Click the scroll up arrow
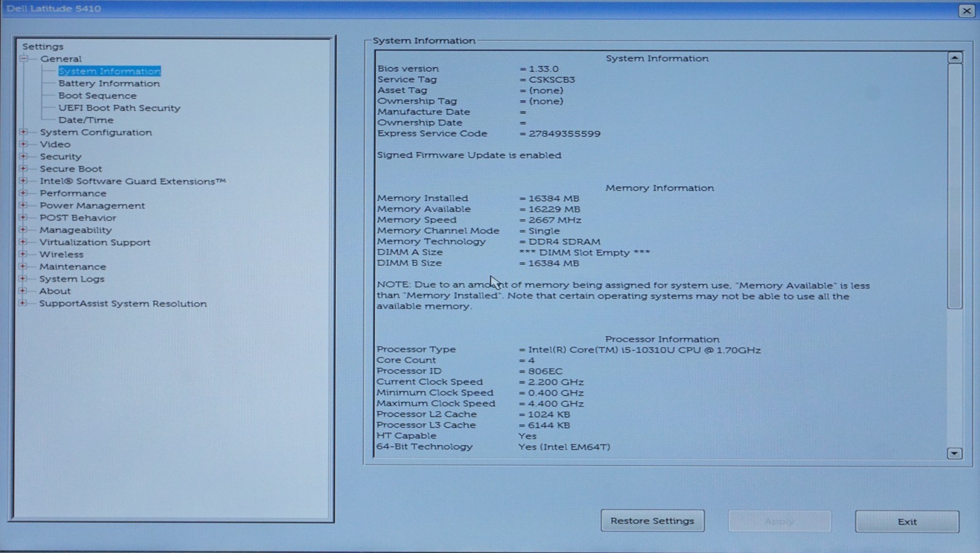 click(955, 58)
